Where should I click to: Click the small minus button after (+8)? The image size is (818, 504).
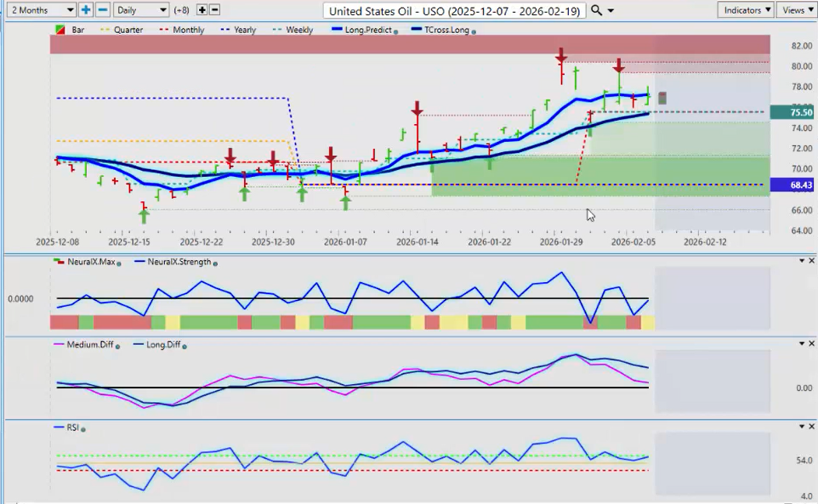coord(214,9)
